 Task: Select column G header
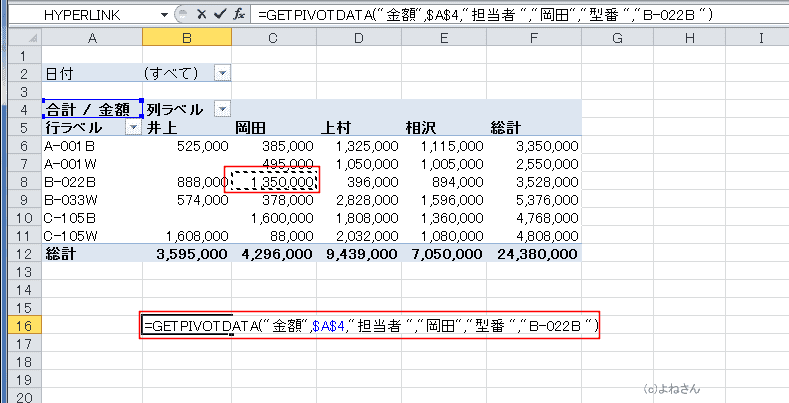click(616, 39)
